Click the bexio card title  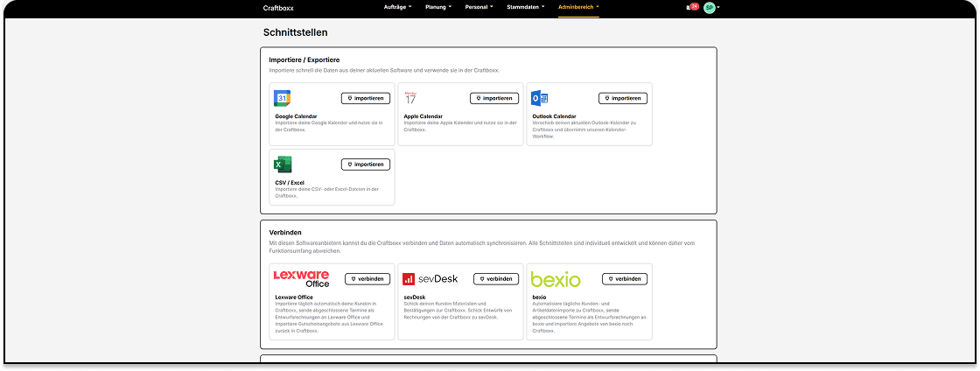coord(539,297)
